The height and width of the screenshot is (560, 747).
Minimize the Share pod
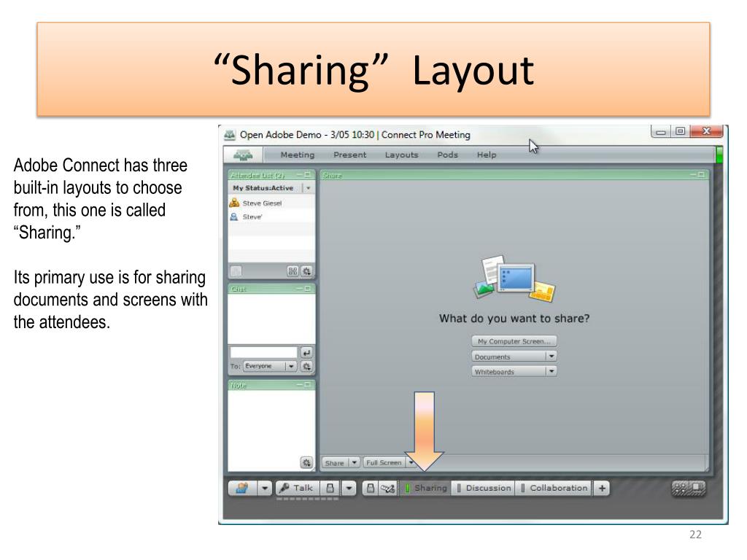coord(694,175)
